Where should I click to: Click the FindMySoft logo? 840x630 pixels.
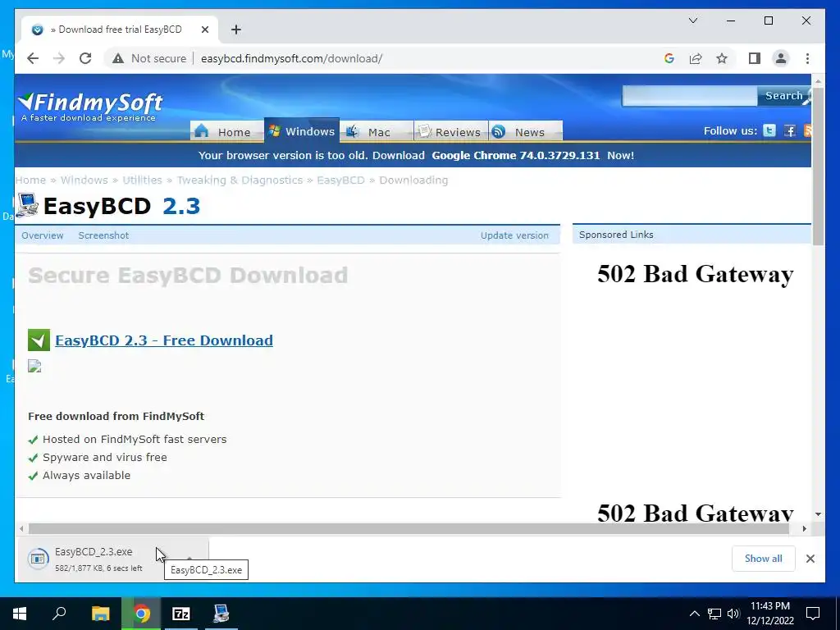89,107
